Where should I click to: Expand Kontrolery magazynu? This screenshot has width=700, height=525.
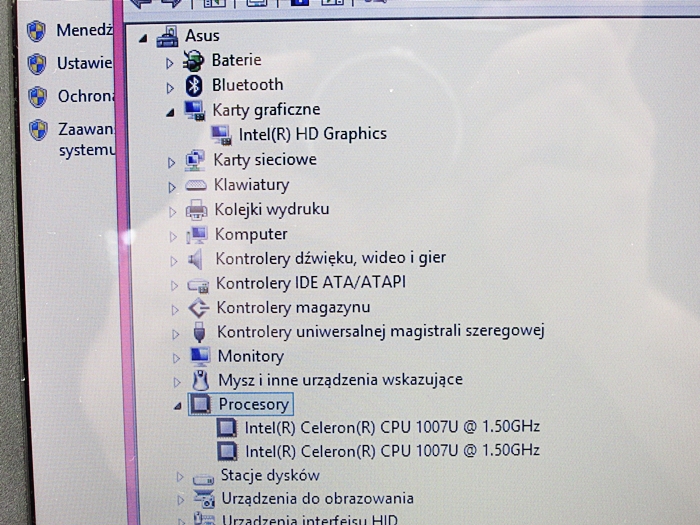175,310
